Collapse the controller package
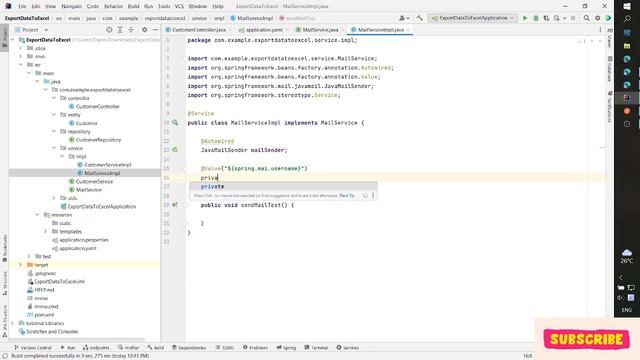The image size is (640, 360). tap(54, 98)
